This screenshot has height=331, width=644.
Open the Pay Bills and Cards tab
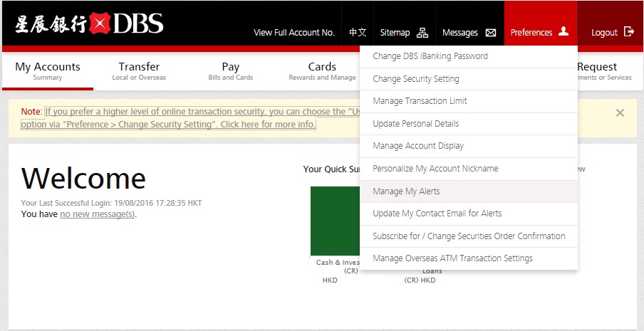[230, 71]
